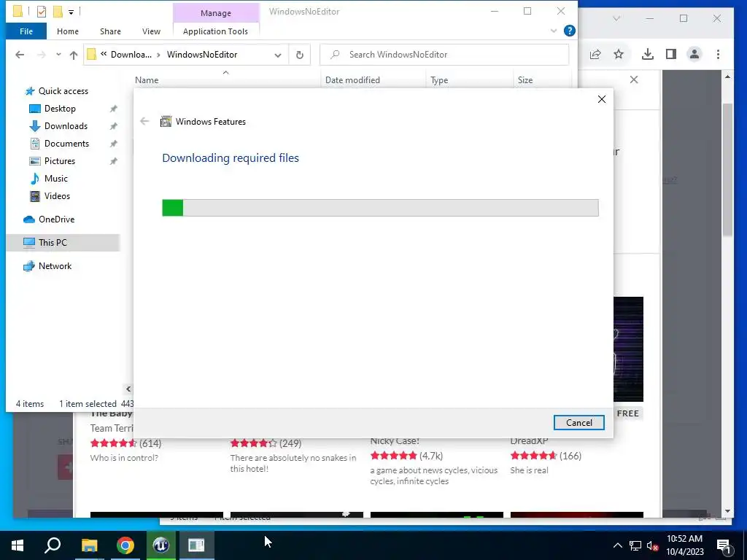The image size is (747, 560).
Task: Select This PC in the navigation pane
Action: click(63, 242)
